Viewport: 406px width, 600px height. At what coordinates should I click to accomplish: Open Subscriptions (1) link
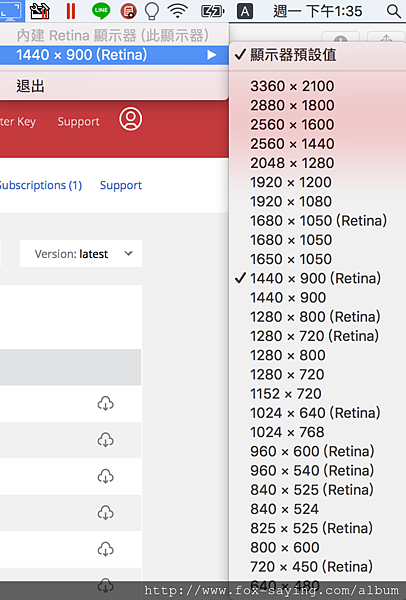pos(41,185)
